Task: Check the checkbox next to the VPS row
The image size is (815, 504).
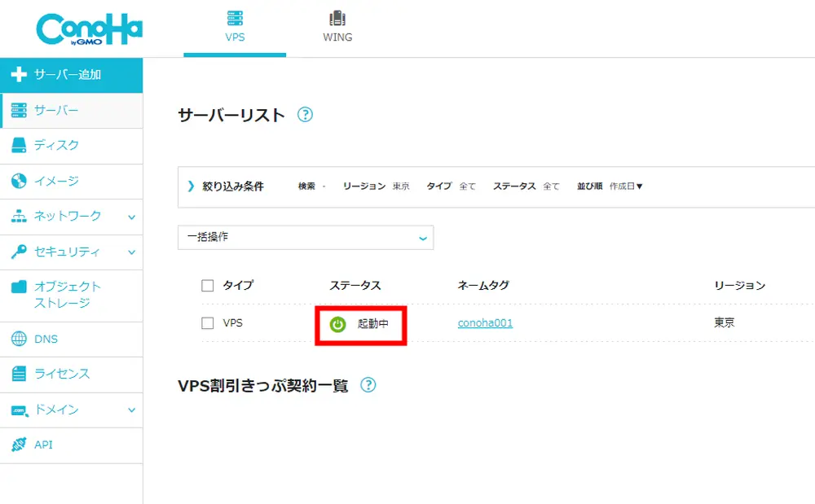Action: pos(206,322)
